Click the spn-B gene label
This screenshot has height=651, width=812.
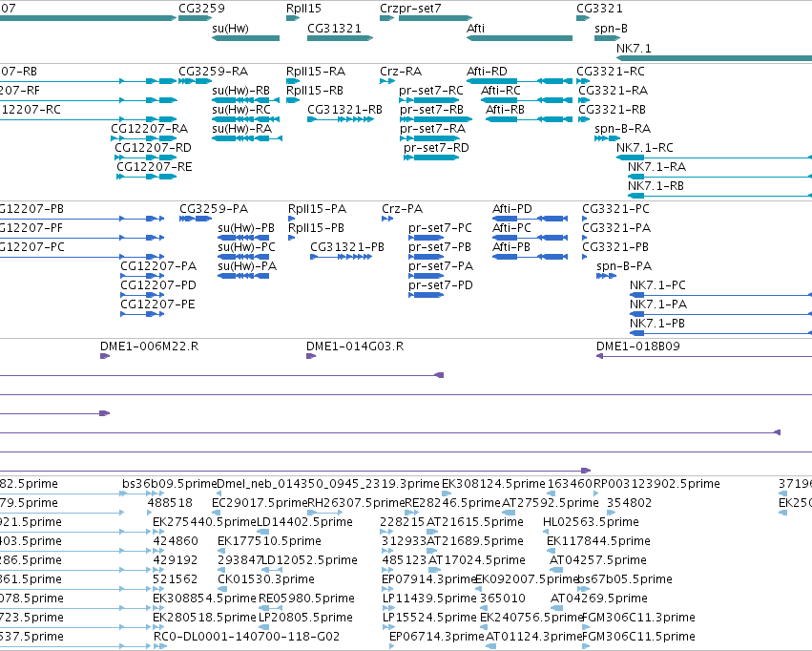tap(611, 29)
